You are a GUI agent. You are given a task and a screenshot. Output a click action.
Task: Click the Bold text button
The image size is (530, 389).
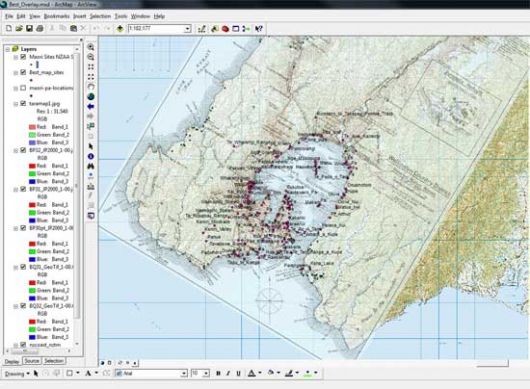(x=218, y=373)
